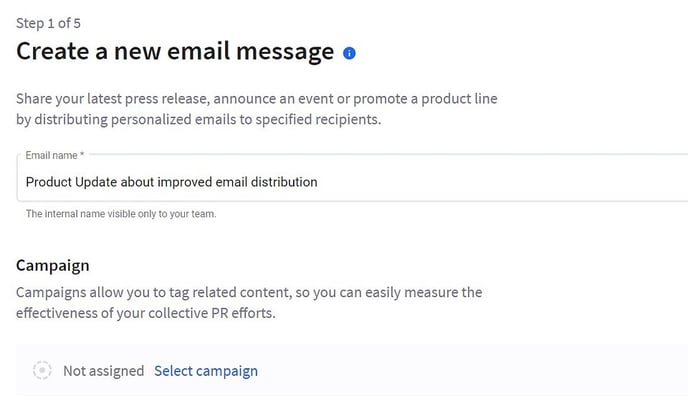Click the blue info icon beside the heading
The height and width of the screenshot is (416, 688).
[349, 53]
